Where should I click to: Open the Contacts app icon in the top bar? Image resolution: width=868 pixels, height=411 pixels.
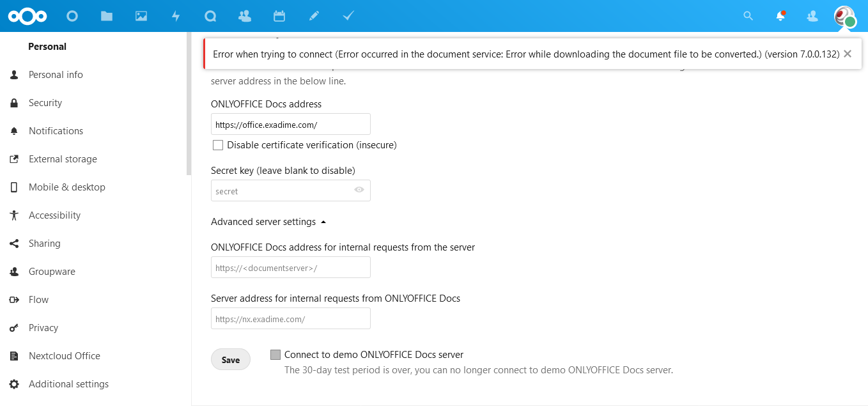pyautogui.click(x=245, y=16)
